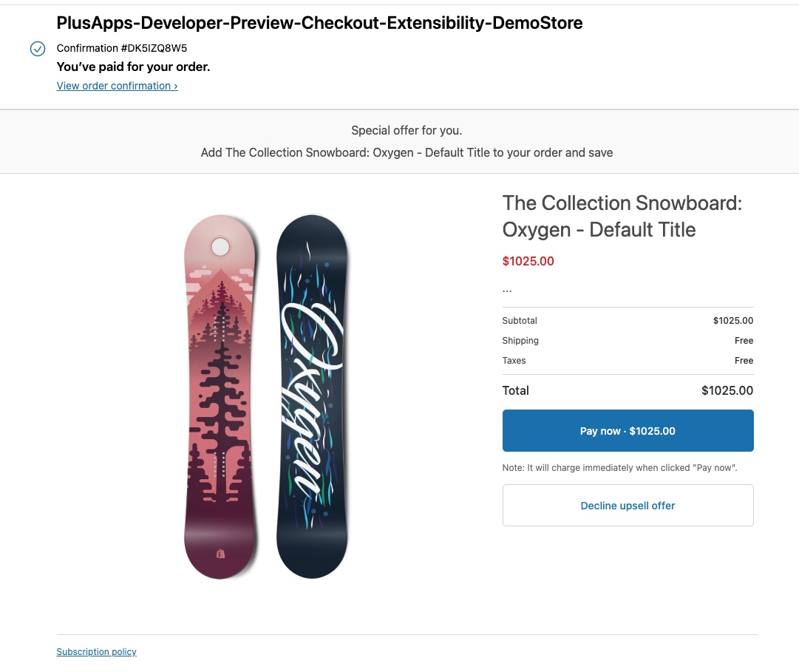Click the Subtotal amount row
Image resolution: width=799 pixels, height=672 pixels.
click(x=628, y=321)
